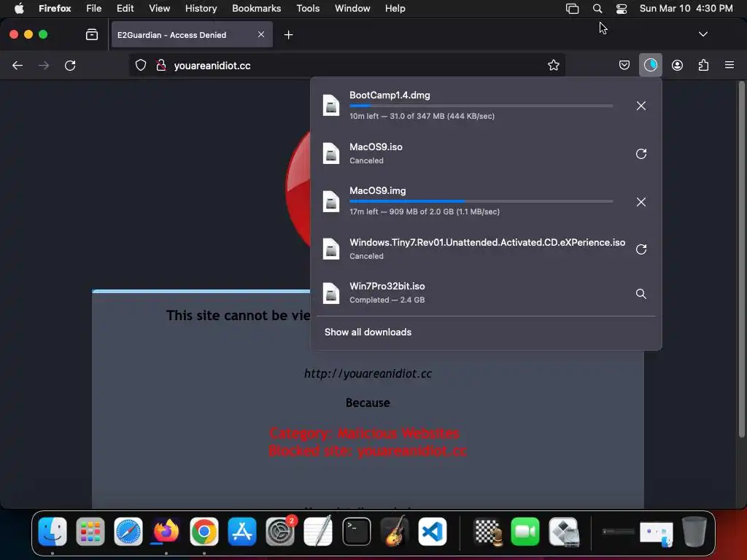Open Boot Camp Assistant from the Dock

pyautogui.click(x=564, y=532)
